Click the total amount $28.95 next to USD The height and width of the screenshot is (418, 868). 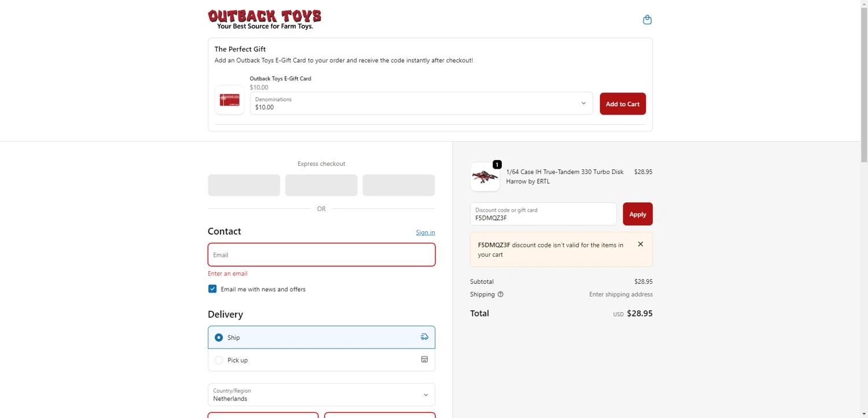click(x=639, y=313)
